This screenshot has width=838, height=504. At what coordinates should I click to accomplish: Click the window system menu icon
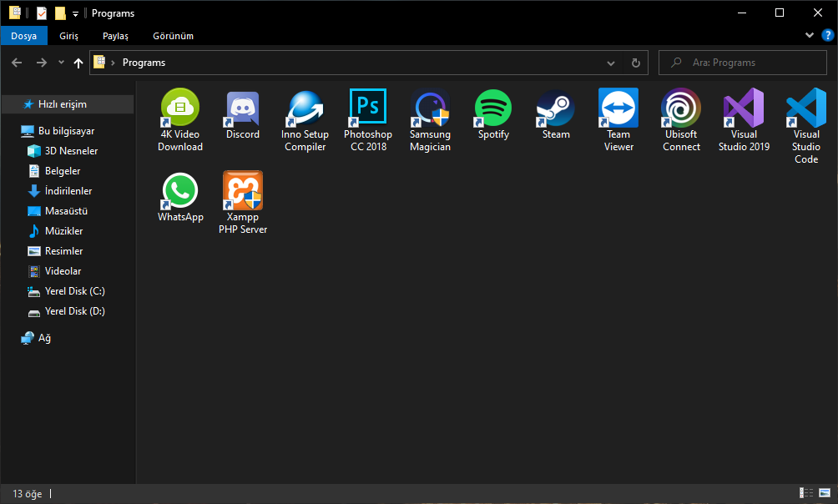15,13
